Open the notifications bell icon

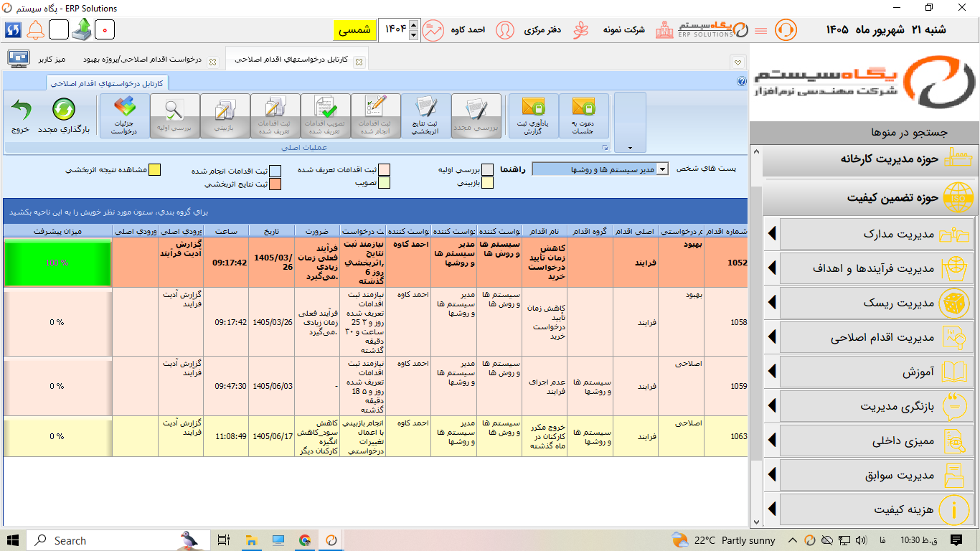pyautogui.click(x=35, y=30)
